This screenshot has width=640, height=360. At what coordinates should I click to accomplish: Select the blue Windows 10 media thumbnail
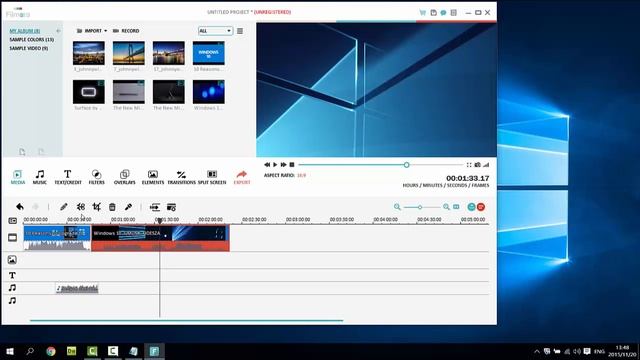[209, 53]
